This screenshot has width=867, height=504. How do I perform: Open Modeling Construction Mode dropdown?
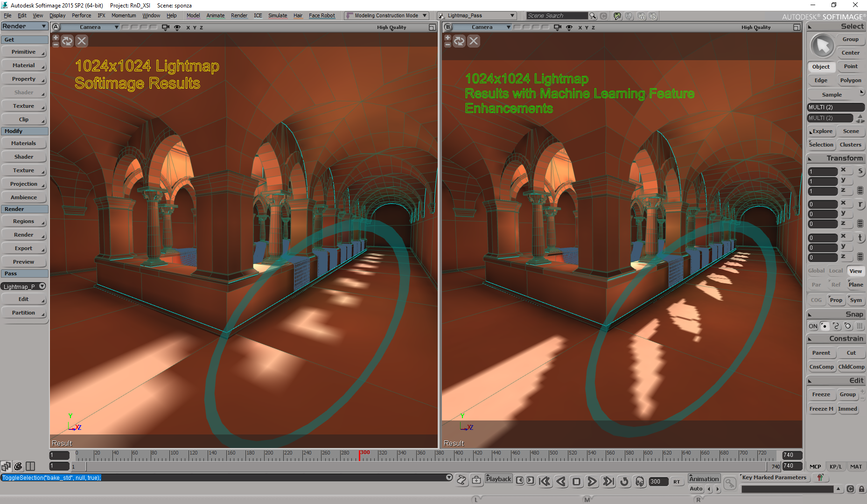386,15
